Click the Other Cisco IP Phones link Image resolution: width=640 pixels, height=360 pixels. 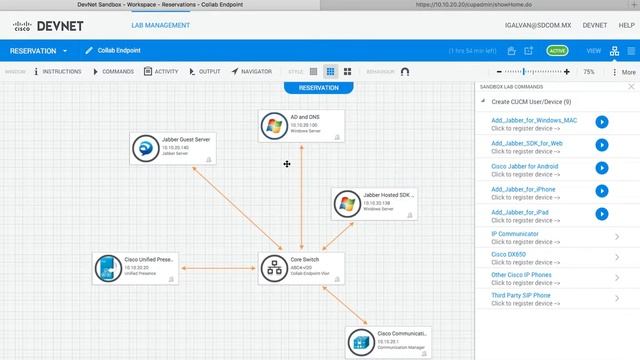(521, 275)
